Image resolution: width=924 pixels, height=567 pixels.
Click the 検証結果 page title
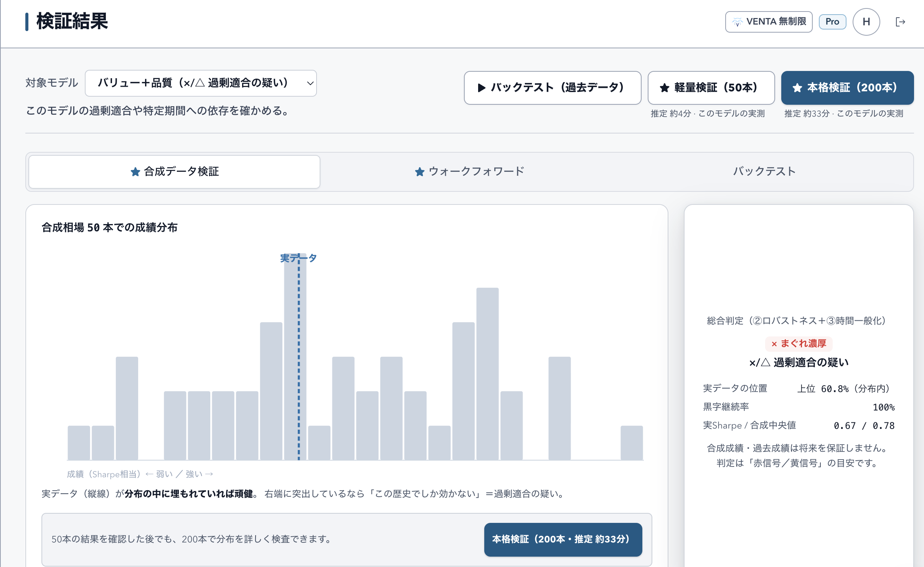tap(72, 21)
